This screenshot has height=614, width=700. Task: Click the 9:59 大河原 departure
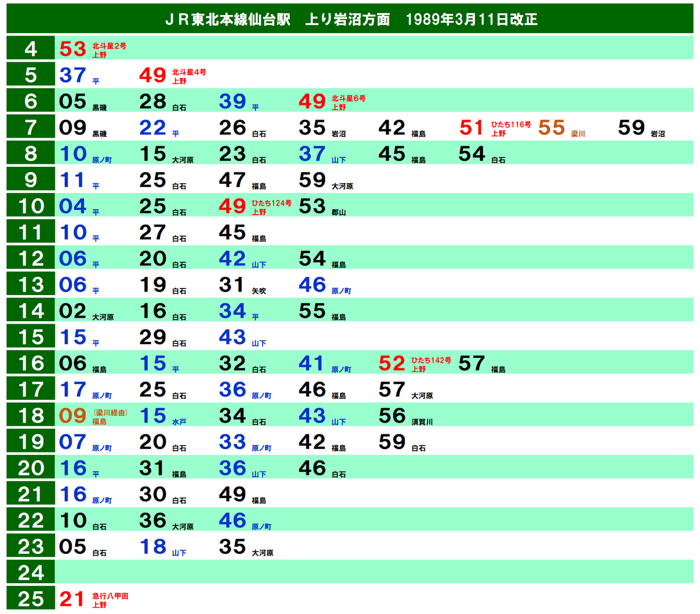(x=326, y=180)
